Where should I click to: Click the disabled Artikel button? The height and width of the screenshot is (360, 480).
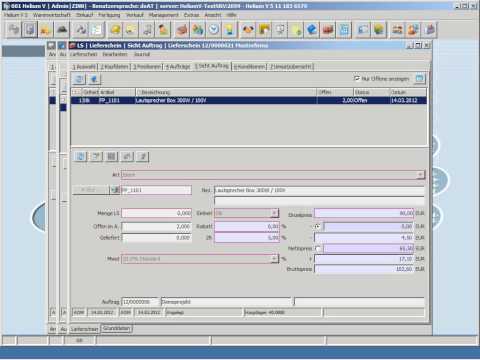[91, 190]
